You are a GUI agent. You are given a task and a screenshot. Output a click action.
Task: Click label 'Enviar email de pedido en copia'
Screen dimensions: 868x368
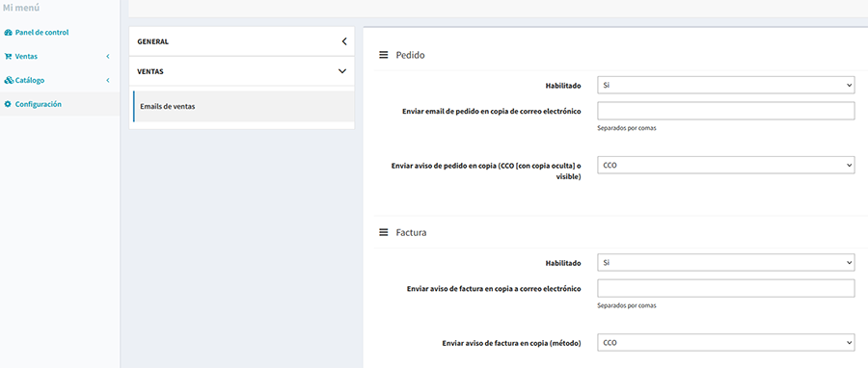click(x=492, y=111)
